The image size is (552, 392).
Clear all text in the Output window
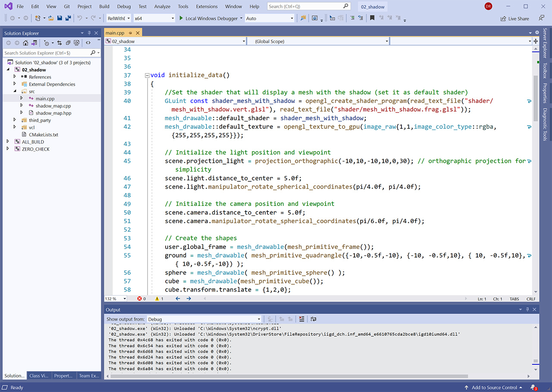click(x=301, y=319)
